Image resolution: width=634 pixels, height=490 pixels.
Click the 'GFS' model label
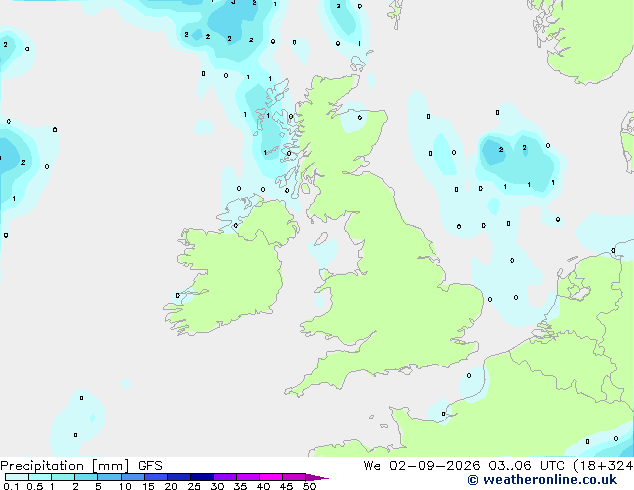pos(150,466)
